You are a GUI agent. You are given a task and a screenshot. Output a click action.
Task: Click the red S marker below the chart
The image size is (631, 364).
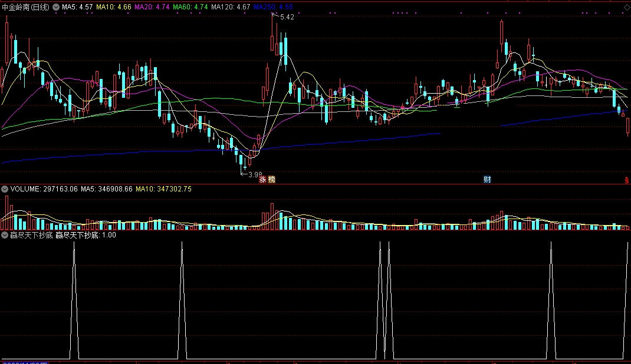(626, 180)
